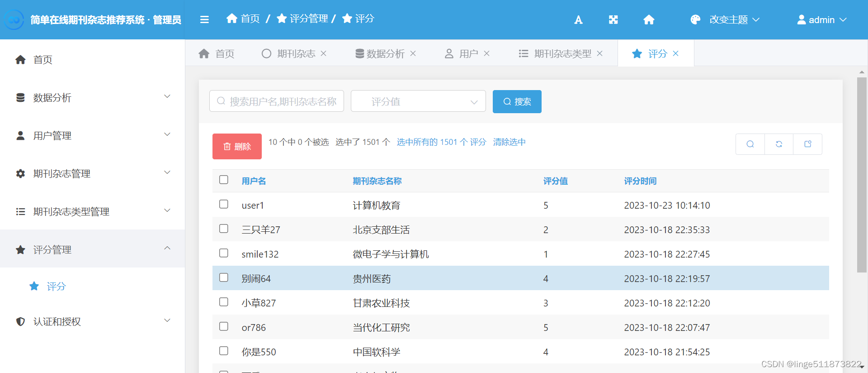Click the 贵州医药 cell
Viewport: 868px width, 373px height.
pyautogui.click(x=372, y=279)
